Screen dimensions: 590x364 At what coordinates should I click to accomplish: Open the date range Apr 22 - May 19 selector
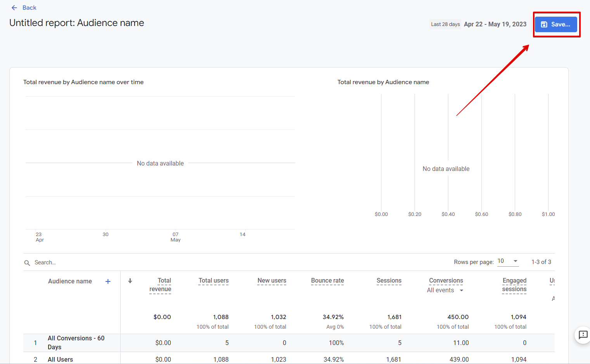pos(495,24)
